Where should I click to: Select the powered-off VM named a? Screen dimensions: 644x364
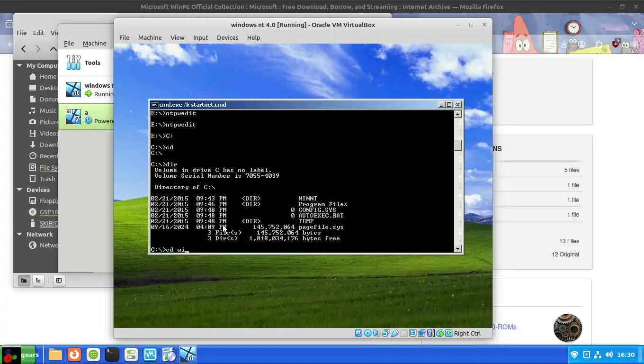(86, 117)
